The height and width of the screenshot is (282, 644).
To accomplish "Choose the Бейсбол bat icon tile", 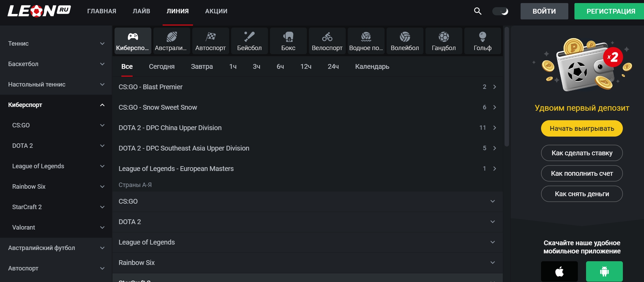I will 250,41.
